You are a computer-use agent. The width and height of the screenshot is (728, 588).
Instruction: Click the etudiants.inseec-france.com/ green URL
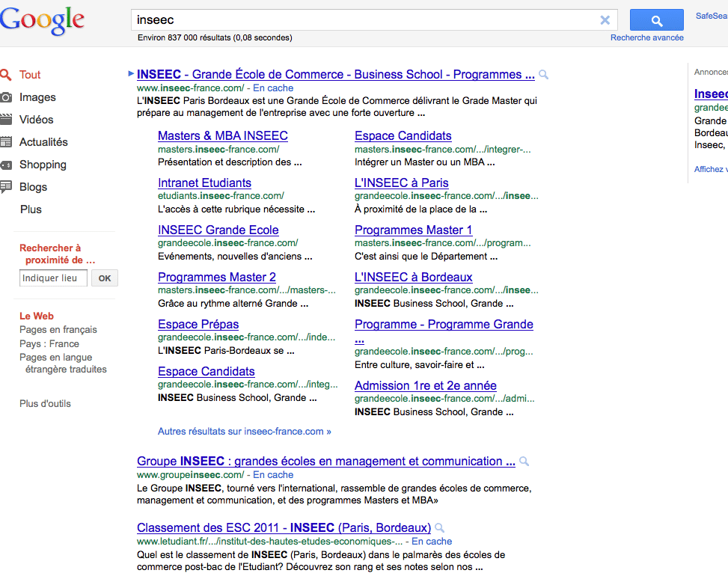[221, 196]
